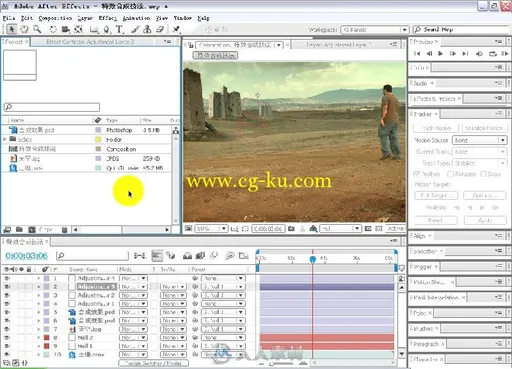Hide layer 10 mov layer eye
512x369 pixels.
pos(7,354)
